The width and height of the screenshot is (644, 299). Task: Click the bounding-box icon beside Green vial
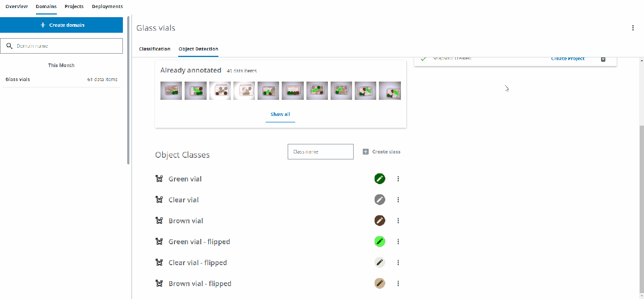[159, 179]
